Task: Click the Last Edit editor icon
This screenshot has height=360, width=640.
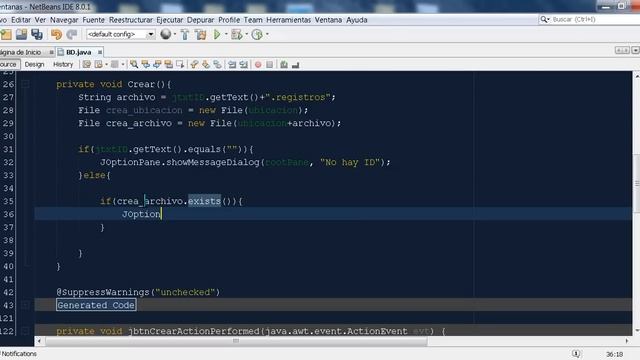Action: point(87,64)
